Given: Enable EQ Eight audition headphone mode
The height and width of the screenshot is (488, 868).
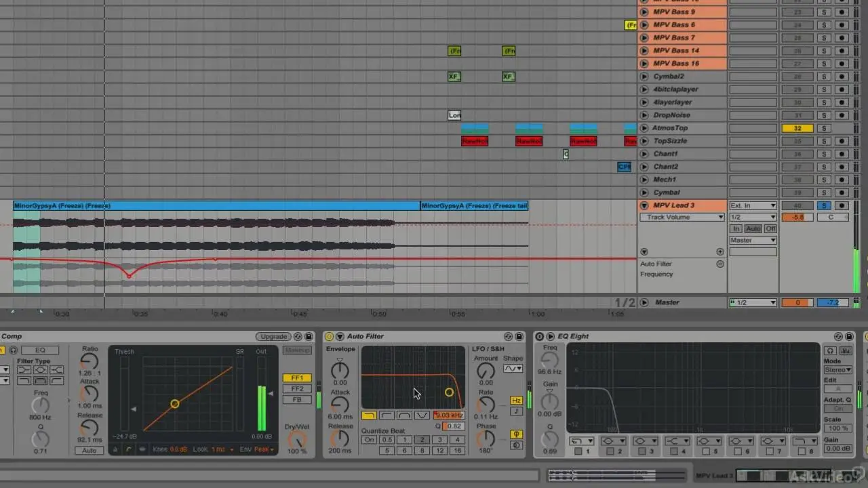Looking at the screenshot, I should coord(829,350).
